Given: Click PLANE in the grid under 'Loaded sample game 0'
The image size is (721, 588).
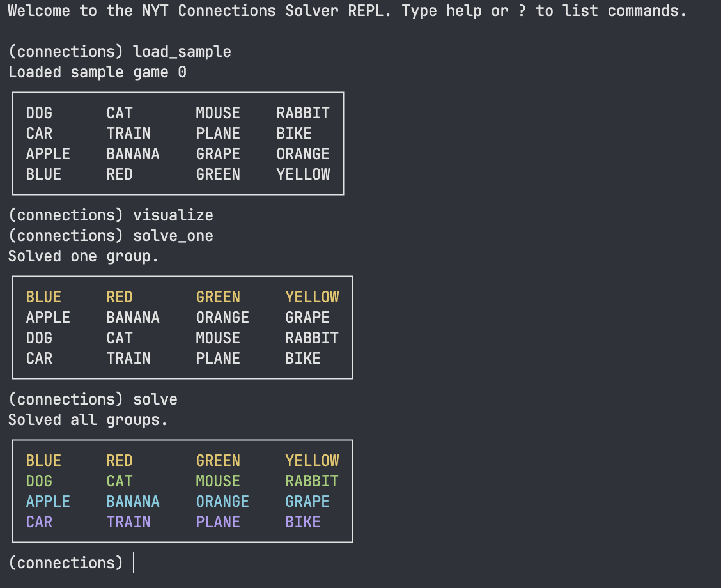Looking at the screenshot, I should [x=218, y=134].
